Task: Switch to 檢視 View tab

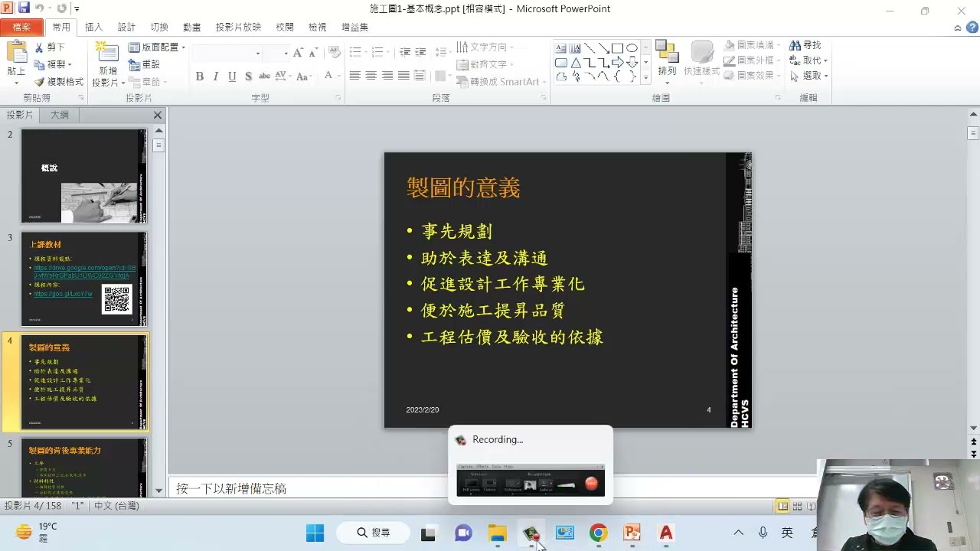Action: (317, 28)
